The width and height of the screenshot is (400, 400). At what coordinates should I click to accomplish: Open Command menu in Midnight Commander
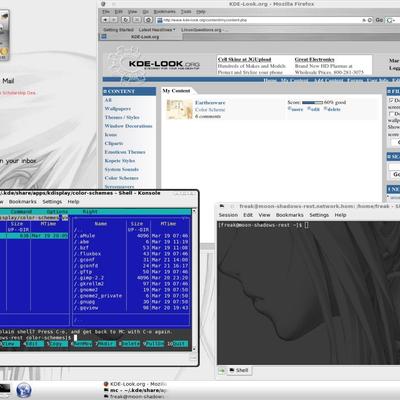point(21,212)
